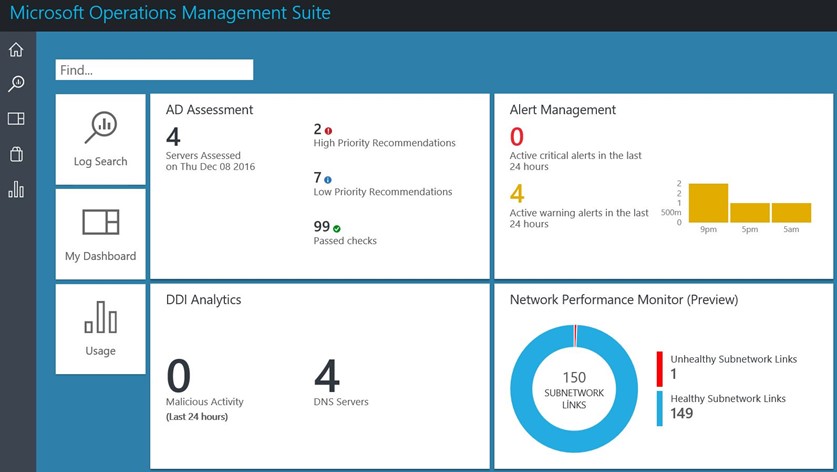This screenshot has width=837, height=472.
Task: Open the Log Search tile label
Action: 100,161
